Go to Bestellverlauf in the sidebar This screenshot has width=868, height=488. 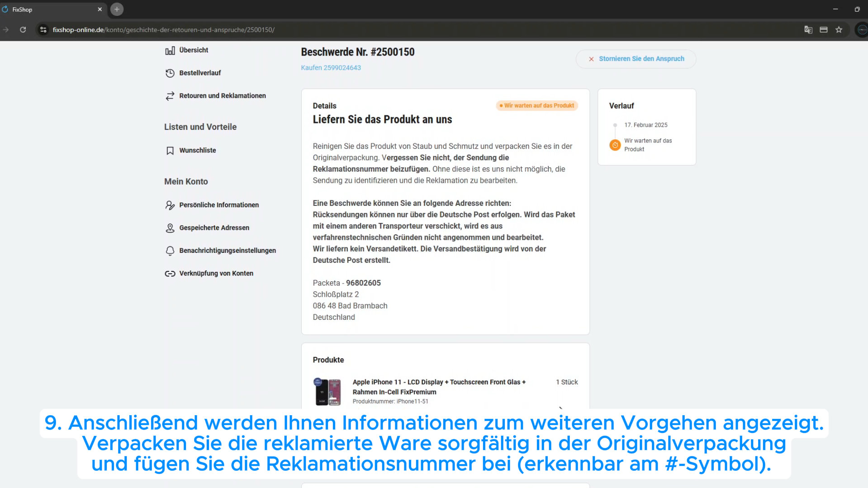(199, 73)
